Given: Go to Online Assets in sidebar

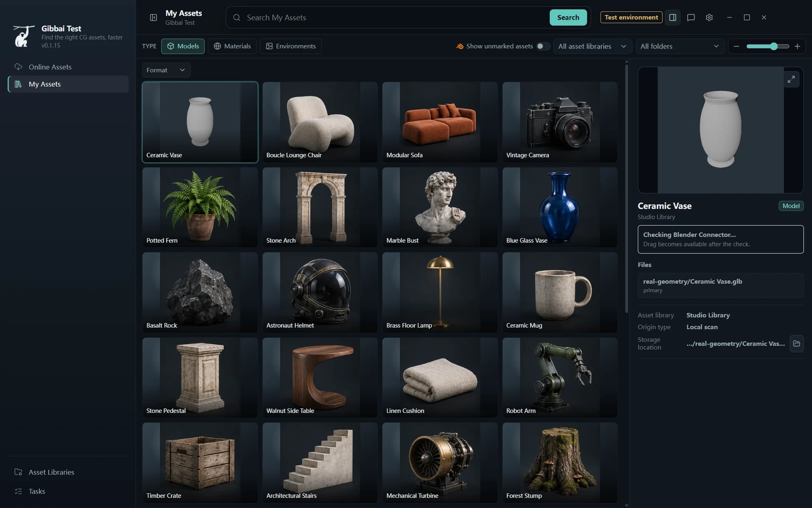Looking at the screenshot, I should pos(68,67).
